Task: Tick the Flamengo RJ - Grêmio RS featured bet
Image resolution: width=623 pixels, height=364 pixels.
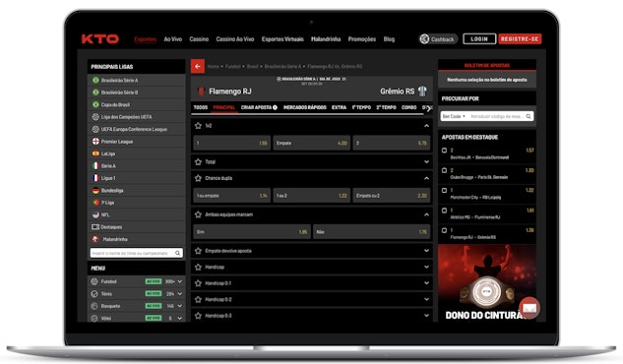Action: pyautogui.click(x=444, y=230)
